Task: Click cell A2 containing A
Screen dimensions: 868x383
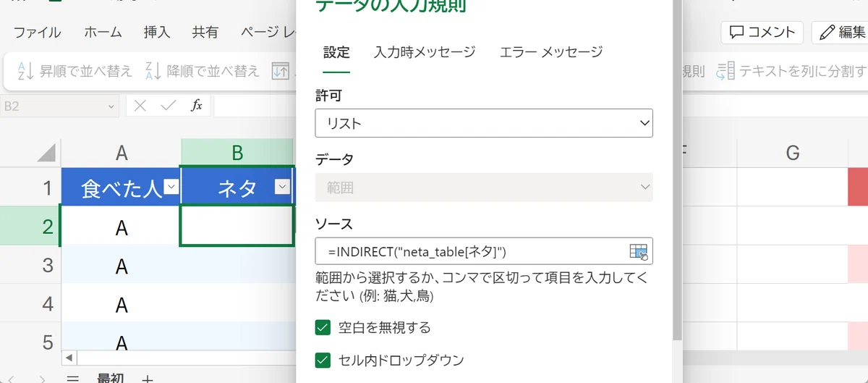Action: 122,227
